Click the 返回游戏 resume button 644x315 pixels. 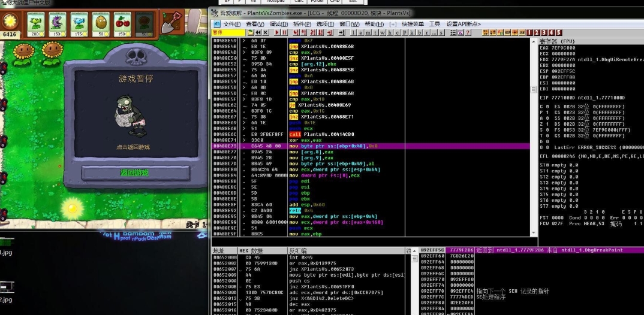pyautogui.click(x=135, y=173)
